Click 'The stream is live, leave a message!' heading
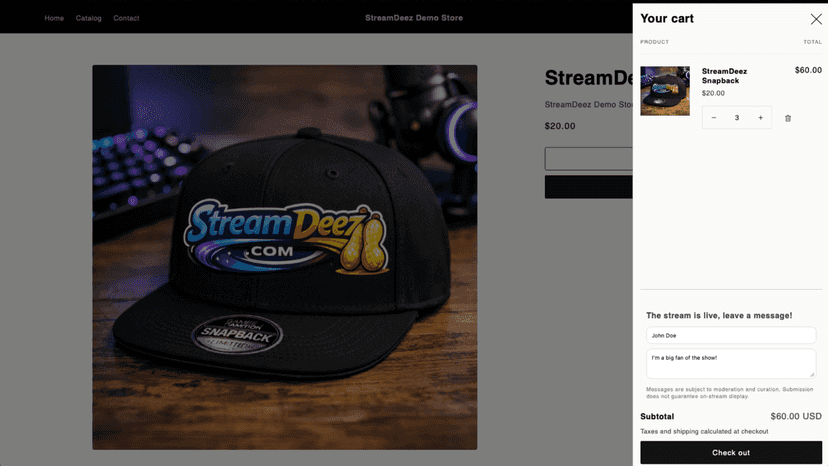Screen dimensions: 828x466 [x=719, y=315]
